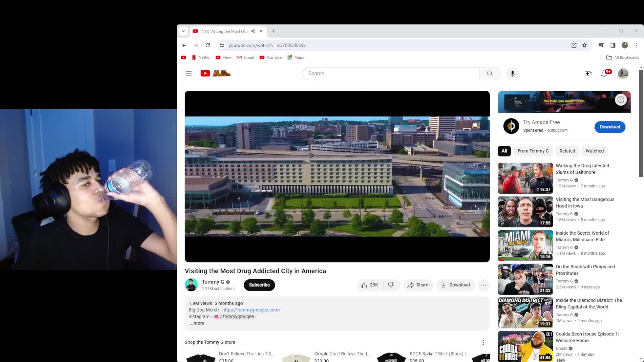
Task: Open the YouTube guide hamburger menu
Action: coord(189,73)
